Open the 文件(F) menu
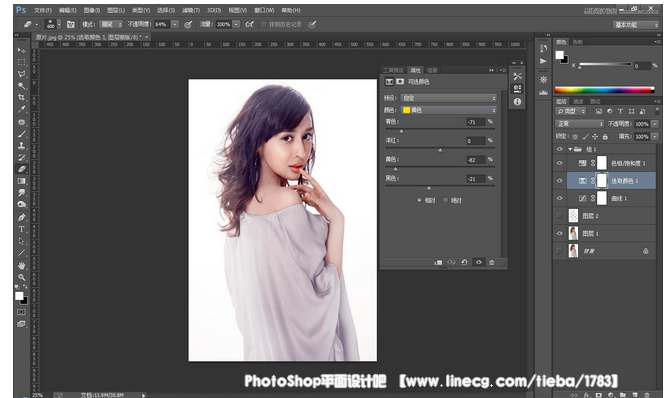The height and width of the screenshot is (398, 668). [43, 10]
